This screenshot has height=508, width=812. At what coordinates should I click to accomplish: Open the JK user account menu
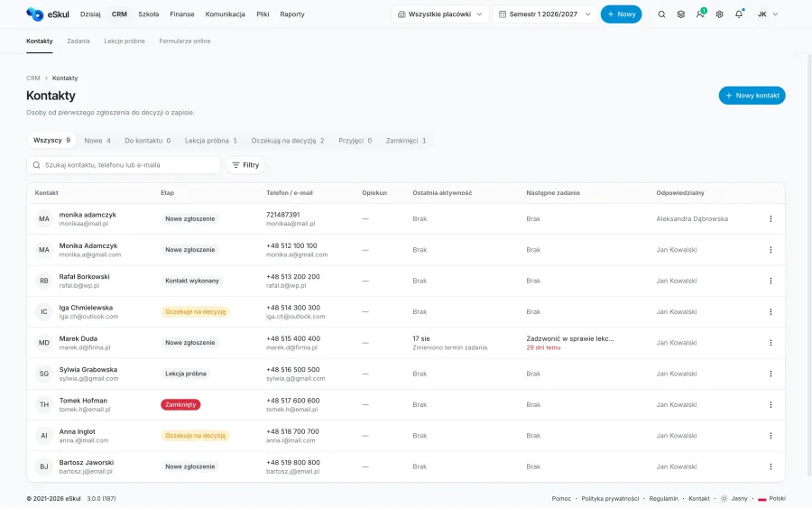tap(768, 14)
